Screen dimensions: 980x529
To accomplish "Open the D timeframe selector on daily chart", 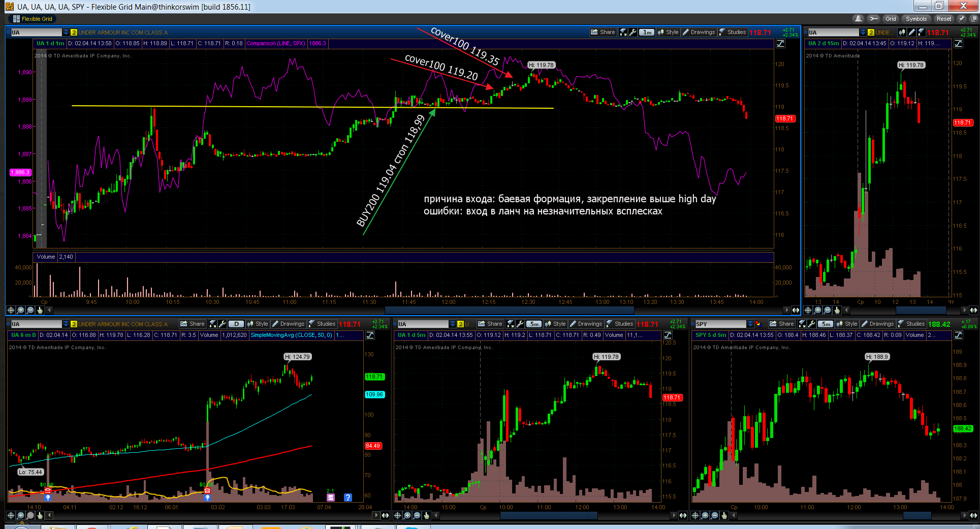I will pos(236,324).
